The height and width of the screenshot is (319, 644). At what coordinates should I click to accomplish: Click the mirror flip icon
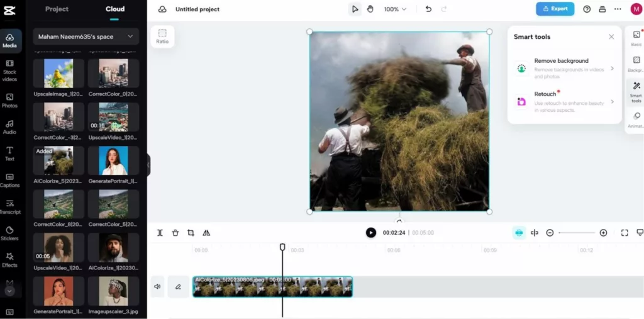[x=206, y=233]
